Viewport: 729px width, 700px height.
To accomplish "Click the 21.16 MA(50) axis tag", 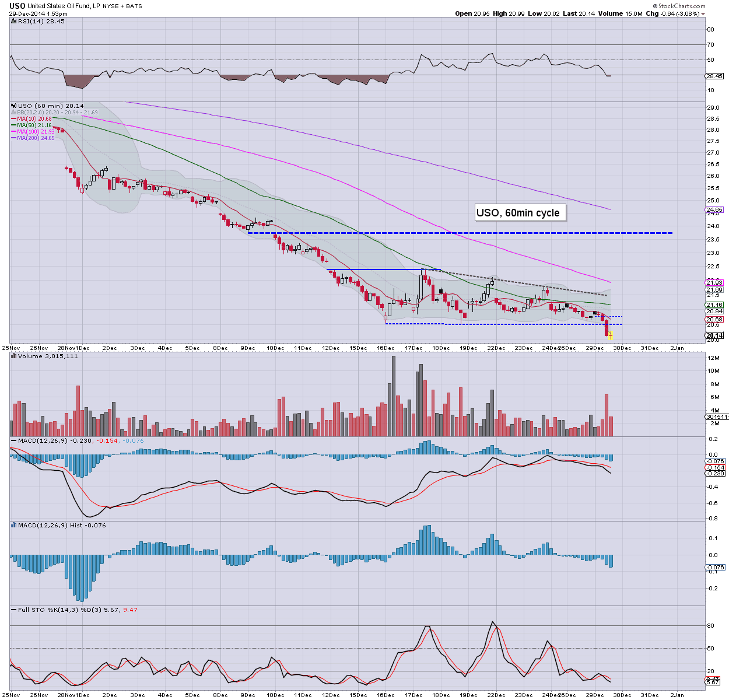I will [714, 305].
